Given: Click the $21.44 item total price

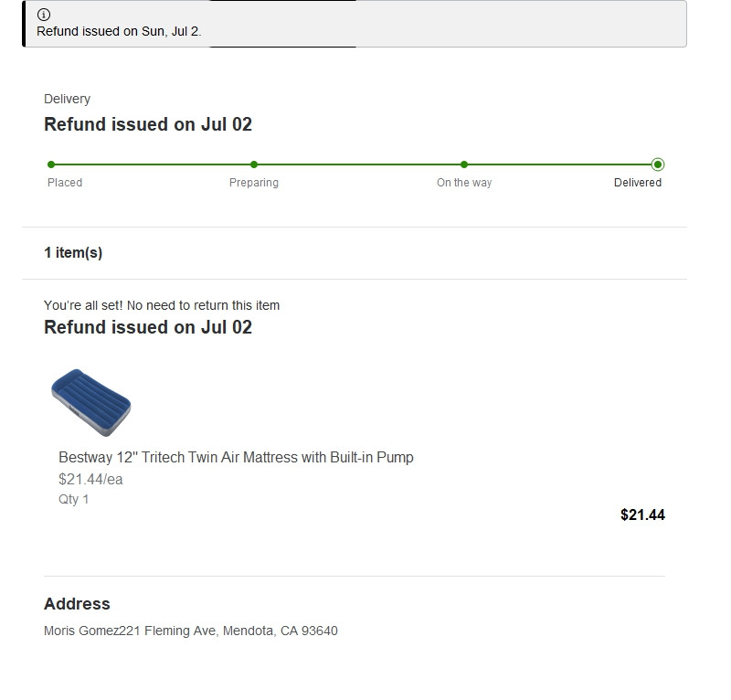Looking at the screenshot, I should coord(642,514).
